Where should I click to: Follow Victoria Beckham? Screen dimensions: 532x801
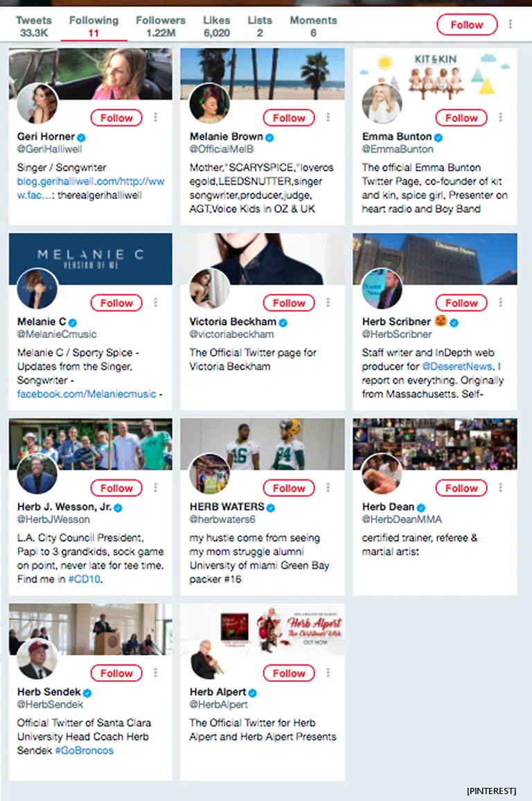(289, 303)
